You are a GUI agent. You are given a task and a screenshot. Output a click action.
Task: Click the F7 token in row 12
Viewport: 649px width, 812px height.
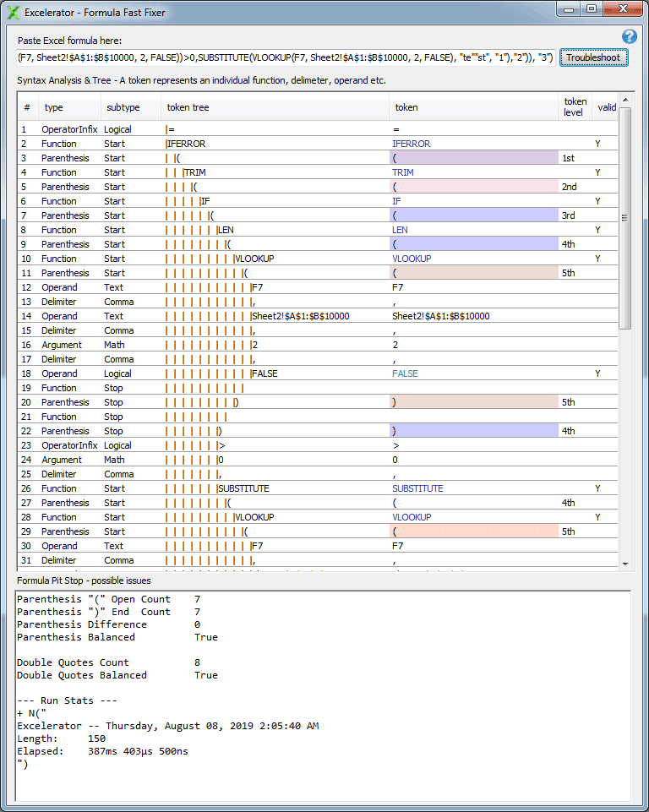398,287
